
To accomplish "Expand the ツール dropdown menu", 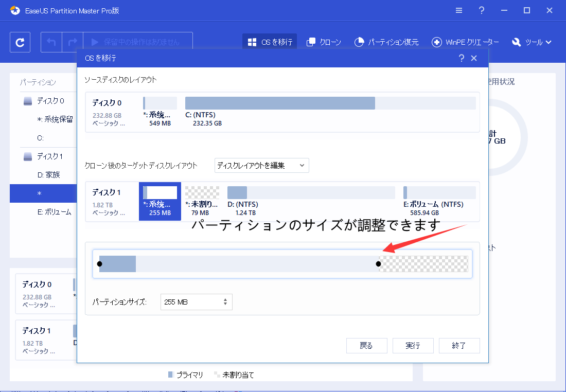I will pos(532,42).
